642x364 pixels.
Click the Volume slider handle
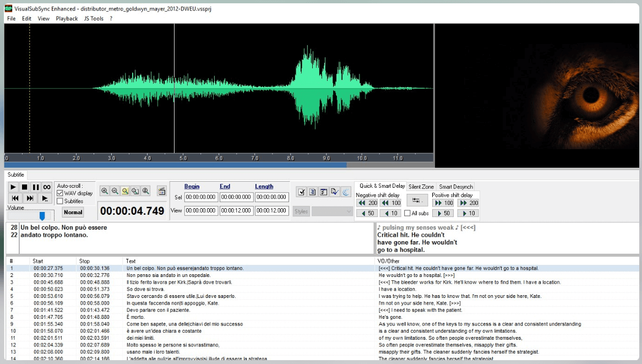click(x=42, y=216)
